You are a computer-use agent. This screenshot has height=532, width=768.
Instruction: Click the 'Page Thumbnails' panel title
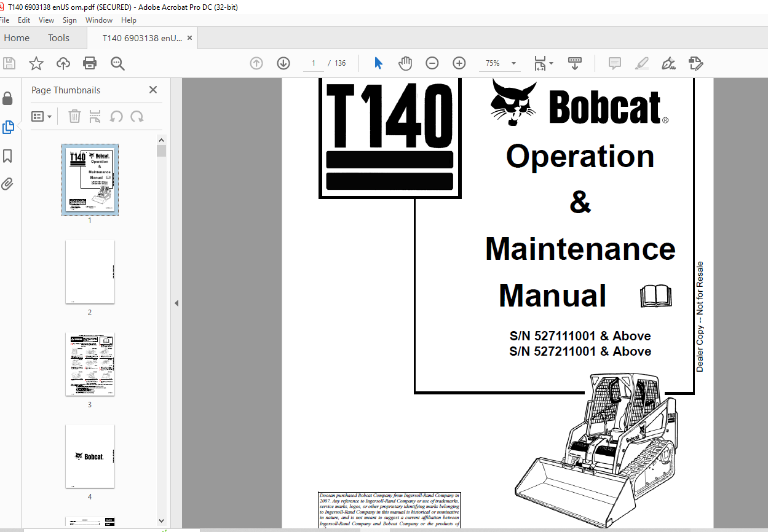coord(66,90)
